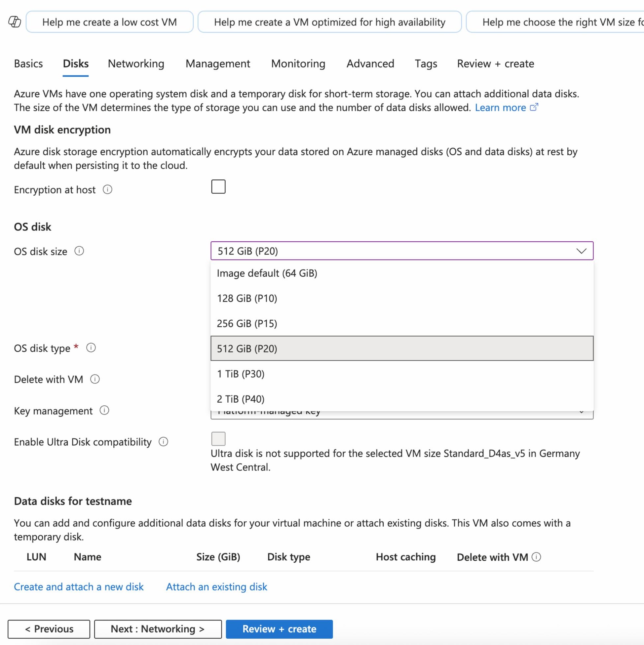
Task: Click Create and attach a new disk
Action: (x=79, y=586)
